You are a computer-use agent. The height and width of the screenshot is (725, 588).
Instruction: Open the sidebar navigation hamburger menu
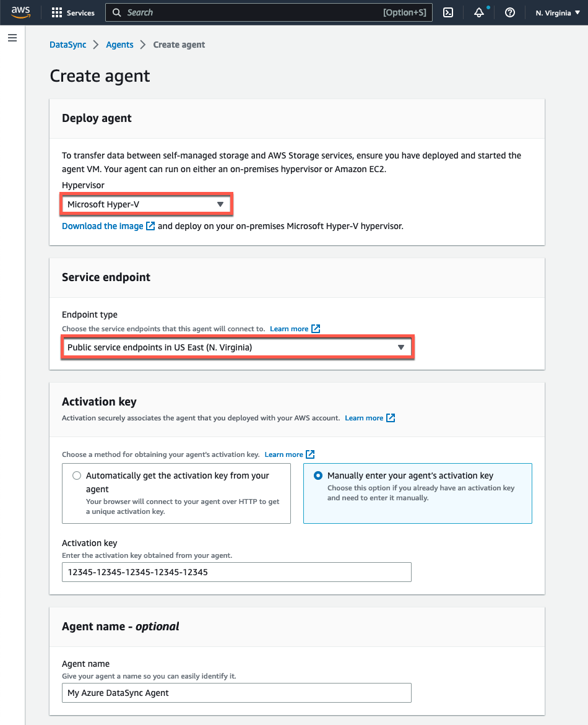point(12,38)
